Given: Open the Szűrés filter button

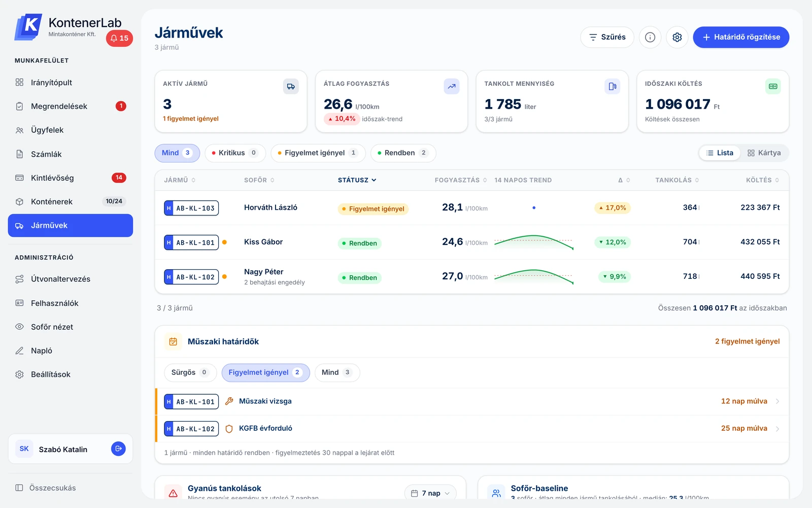Looking at the screenshot, I should (x=607, y=37).
